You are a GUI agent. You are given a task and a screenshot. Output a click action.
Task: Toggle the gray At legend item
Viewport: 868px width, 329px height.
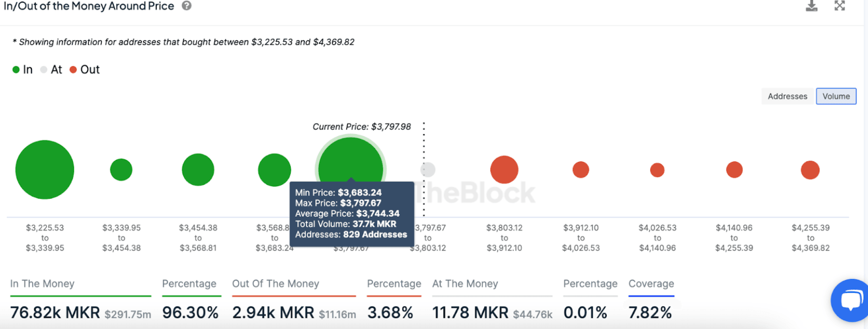tap(51, 69)
